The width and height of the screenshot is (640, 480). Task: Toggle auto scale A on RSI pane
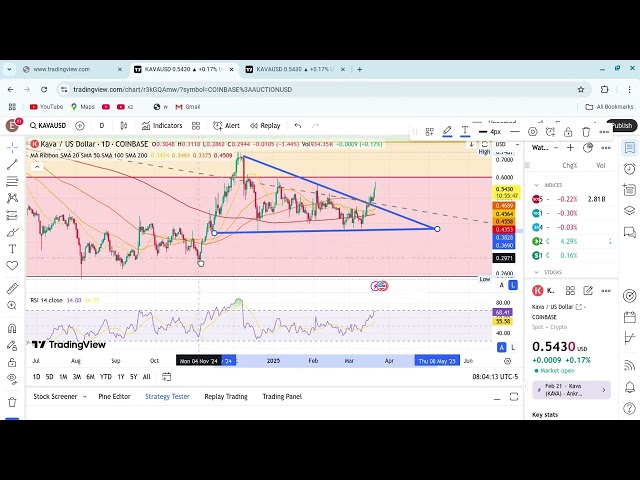click(502, 347)
